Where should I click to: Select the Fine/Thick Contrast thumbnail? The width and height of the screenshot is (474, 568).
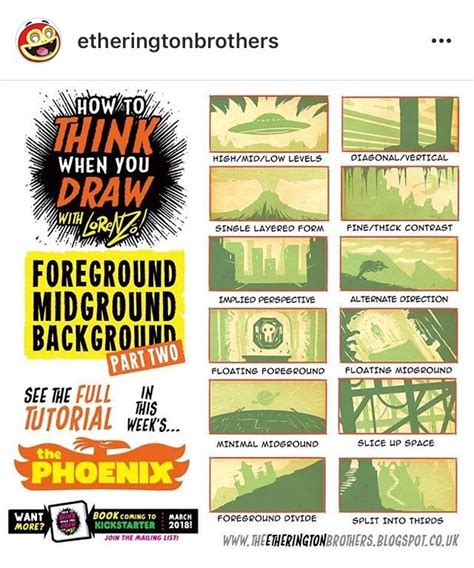point(400,193)
